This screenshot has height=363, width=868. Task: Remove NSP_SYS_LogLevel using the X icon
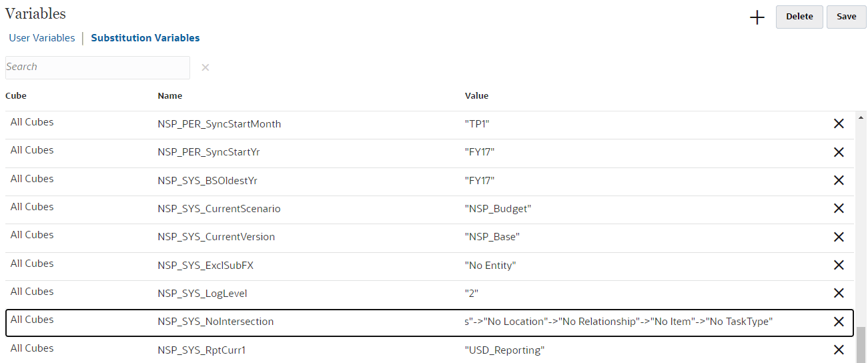pyautogui.click(x=839, y=294)
